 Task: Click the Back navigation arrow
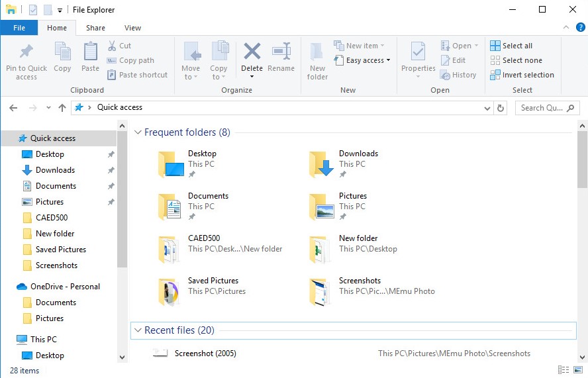13,108
